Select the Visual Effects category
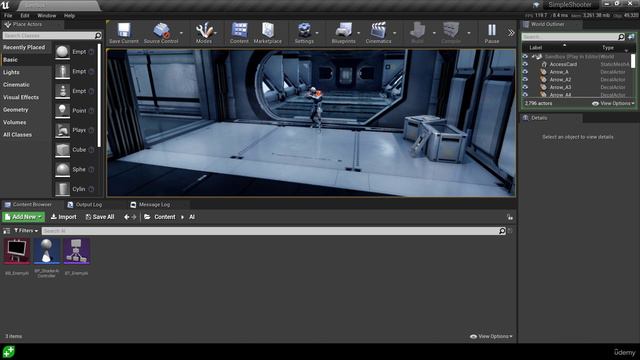 pyautogui.click(x=21, y=97)
